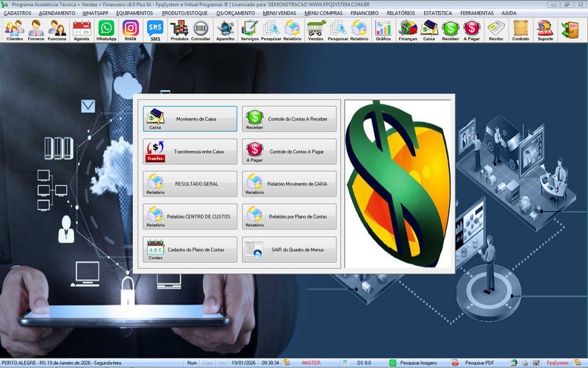Click the 09:38:34 clock in status bar
Image resolution: width=588 pixels, height=368 pixels.
point(270,363)
